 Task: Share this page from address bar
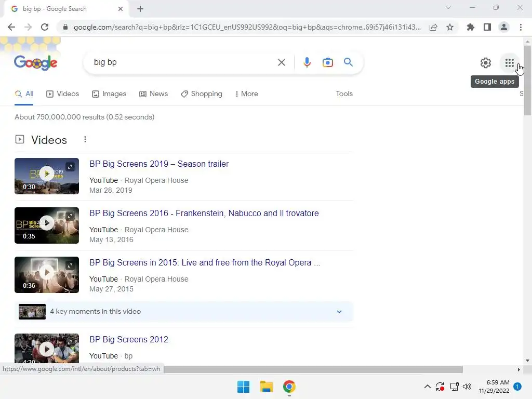433,27
